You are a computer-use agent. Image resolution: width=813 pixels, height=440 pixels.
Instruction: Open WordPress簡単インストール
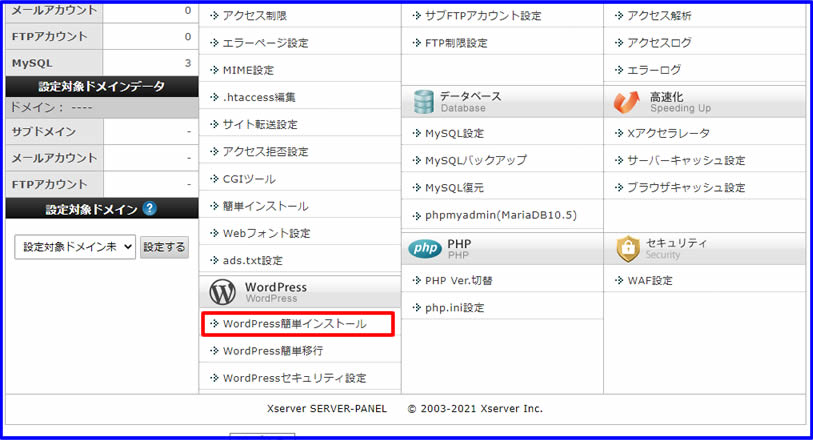295,324
